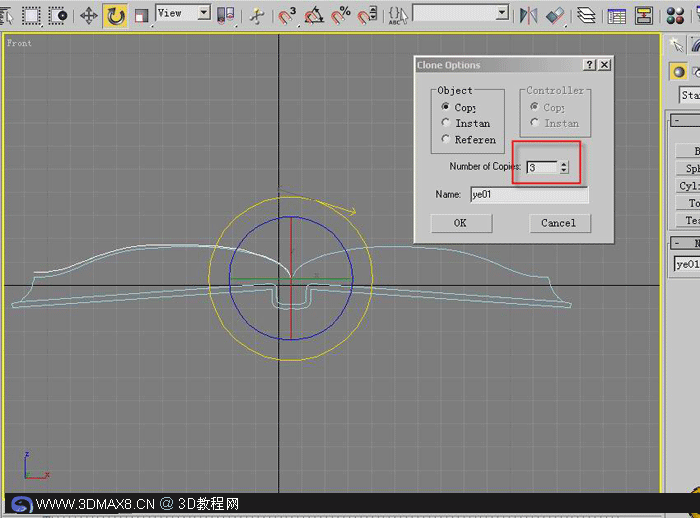Decrease Number of Copies with spinner down arrow
Viewport: 700px width, 518px height.
[564, 171]
